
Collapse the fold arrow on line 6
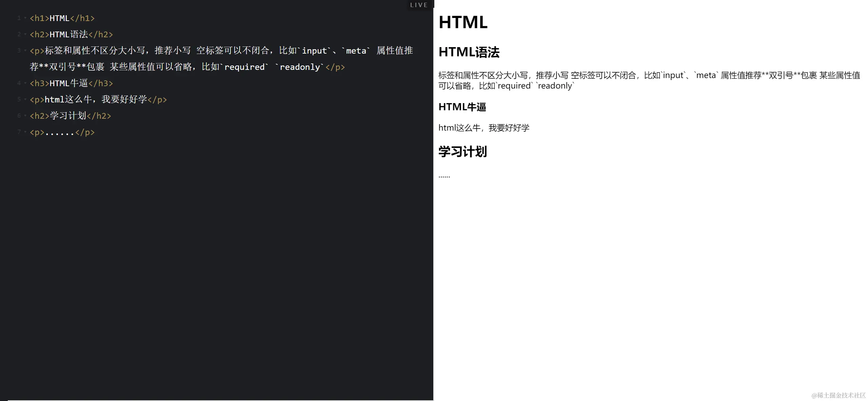25,116
